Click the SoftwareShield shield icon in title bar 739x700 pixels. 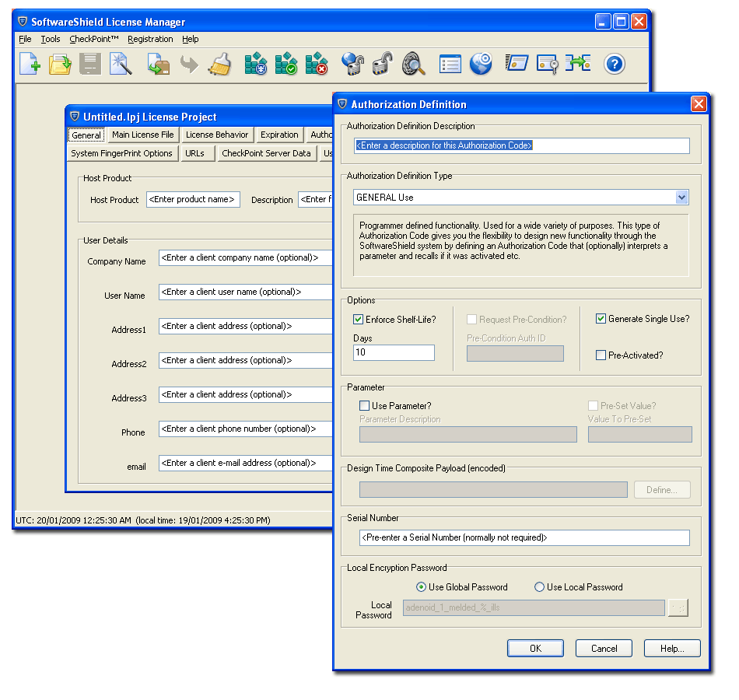pyautogui.click(x=22, y=22)
